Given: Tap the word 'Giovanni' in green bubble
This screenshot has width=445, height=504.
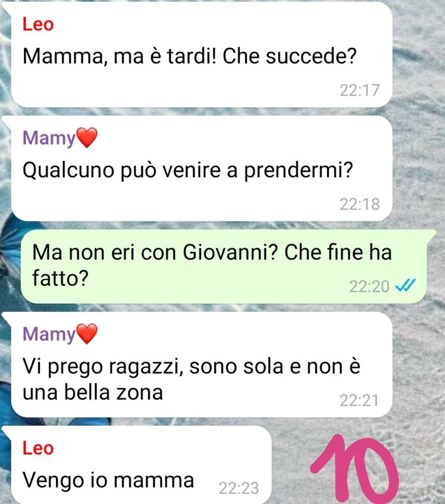Looking at the screenshot, I should click(225, 252).
